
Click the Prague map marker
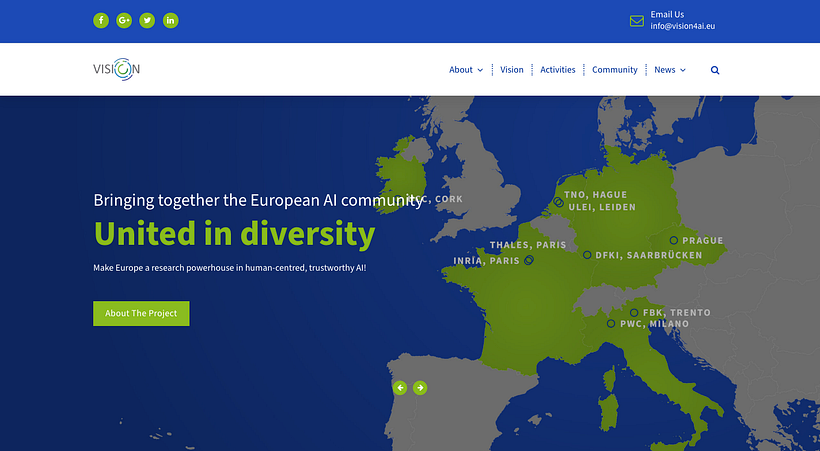674,240
